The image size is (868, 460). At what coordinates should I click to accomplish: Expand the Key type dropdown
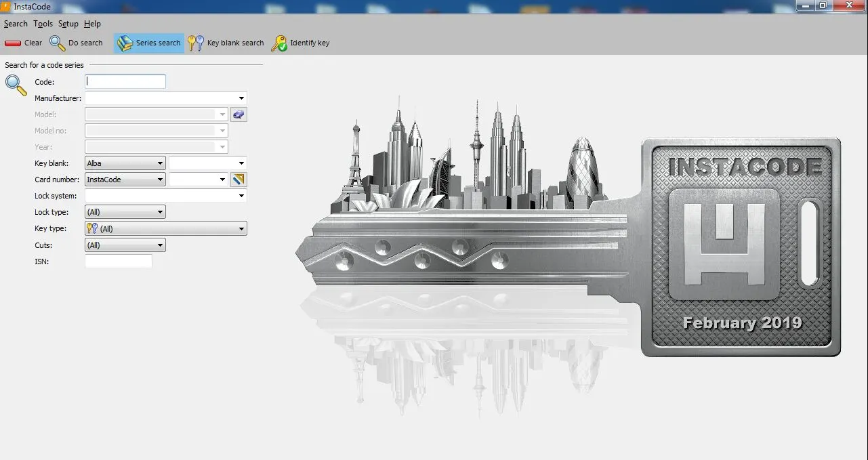242,229
